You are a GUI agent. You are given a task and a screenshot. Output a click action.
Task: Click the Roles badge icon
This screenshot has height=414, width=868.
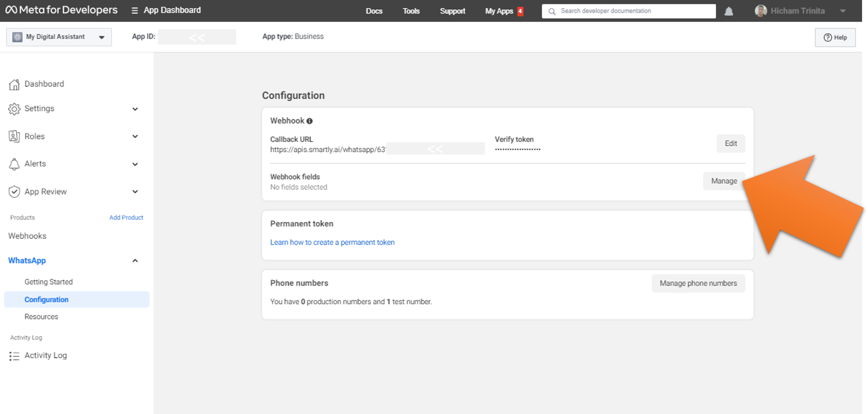14,136
